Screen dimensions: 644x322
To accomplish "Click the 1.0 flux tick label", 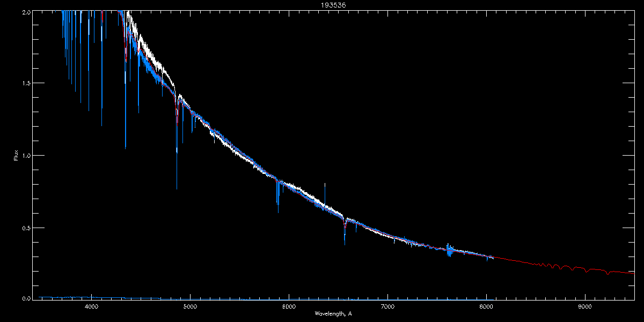I will [x=26, y=156].
